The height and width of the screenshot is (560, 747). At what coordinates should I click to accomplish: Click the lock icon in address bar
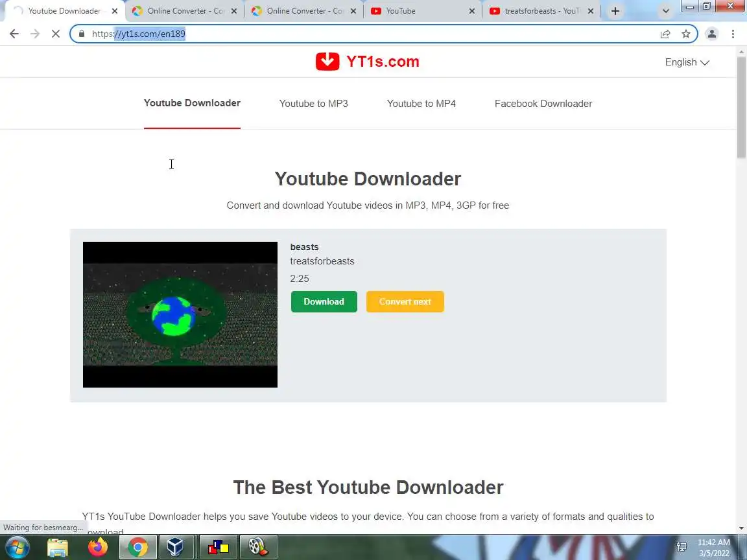click(x=82, y=34)
